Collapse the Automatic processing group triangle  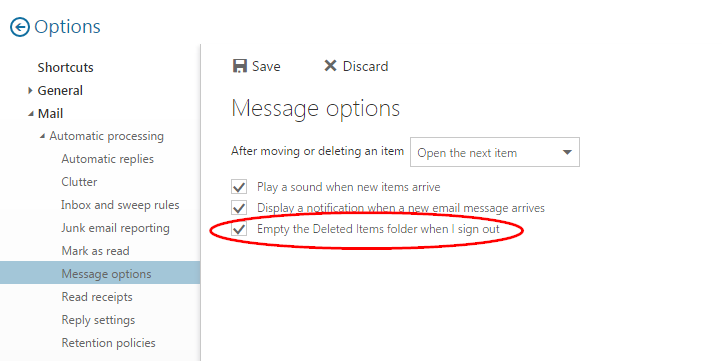pos(42,136)
